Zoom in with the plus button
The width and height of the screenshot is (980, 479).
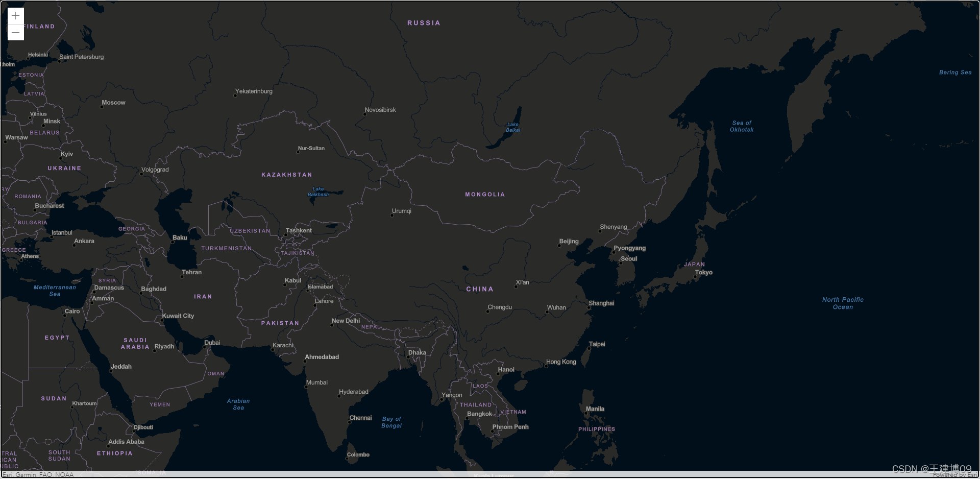click(16, 16)
